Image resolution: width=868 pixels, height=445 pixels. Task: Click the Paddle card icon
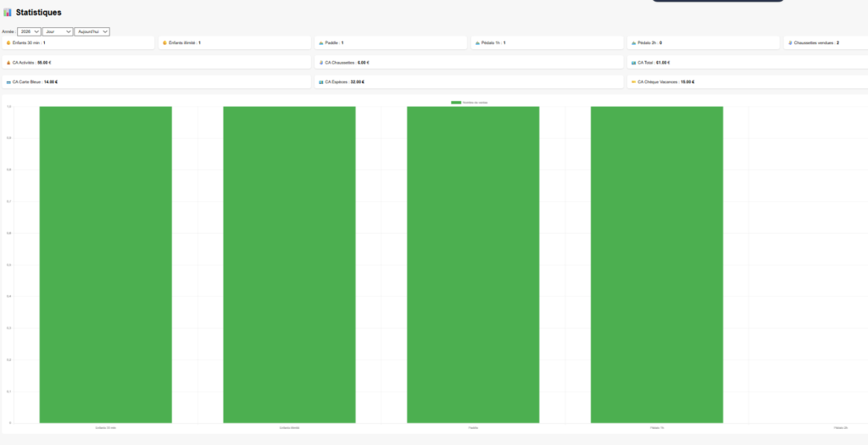pos(321,42)
